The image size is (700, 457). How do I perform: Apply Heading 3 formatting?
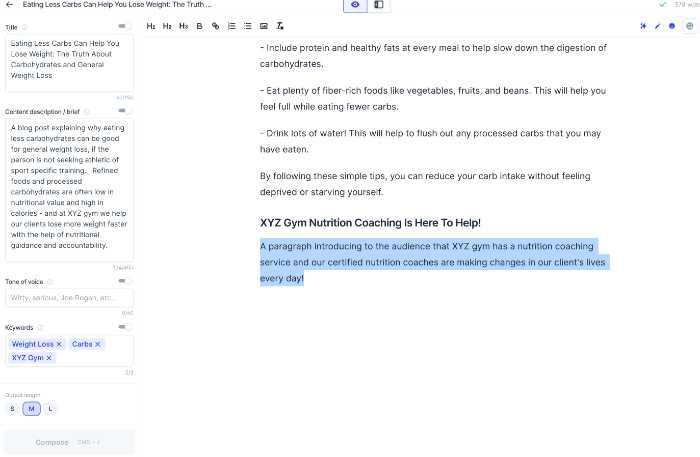click(x=183, y=25)
